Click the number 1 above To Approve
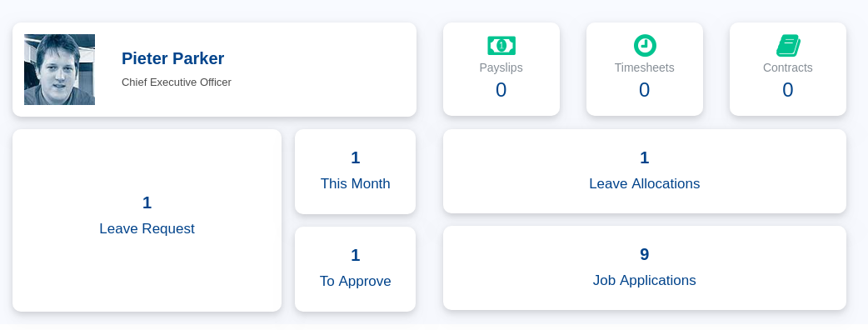Viewport: 868px width, 330px height. tap(356, 255)
